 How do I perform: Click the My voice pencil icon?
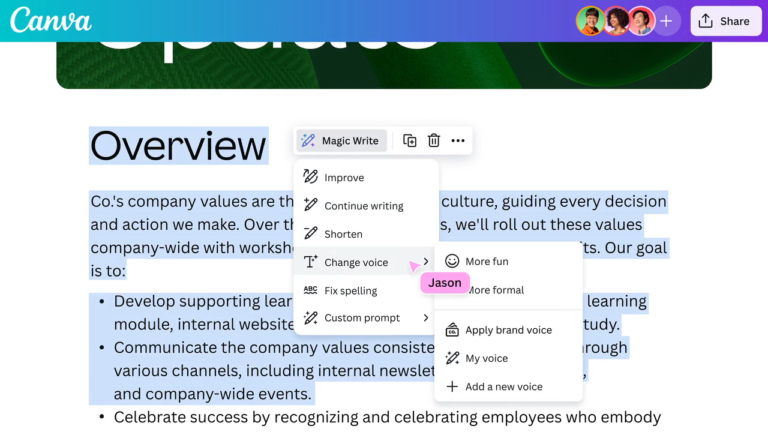(452, 358)
